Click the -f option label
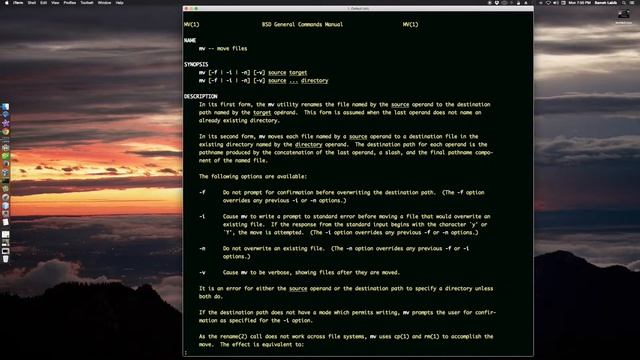The image size is (640, 360). coord(202,192)
